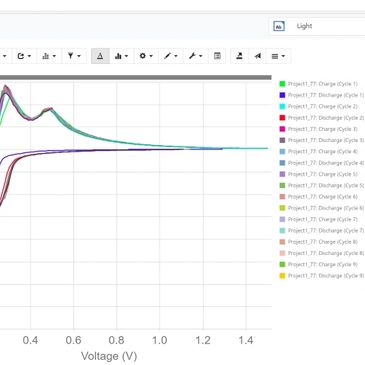The height and width of the screenshot is (365, 365).
Task: Open the wrench tools dropdown
Action: pyautogui.click(x=196, y=56)
